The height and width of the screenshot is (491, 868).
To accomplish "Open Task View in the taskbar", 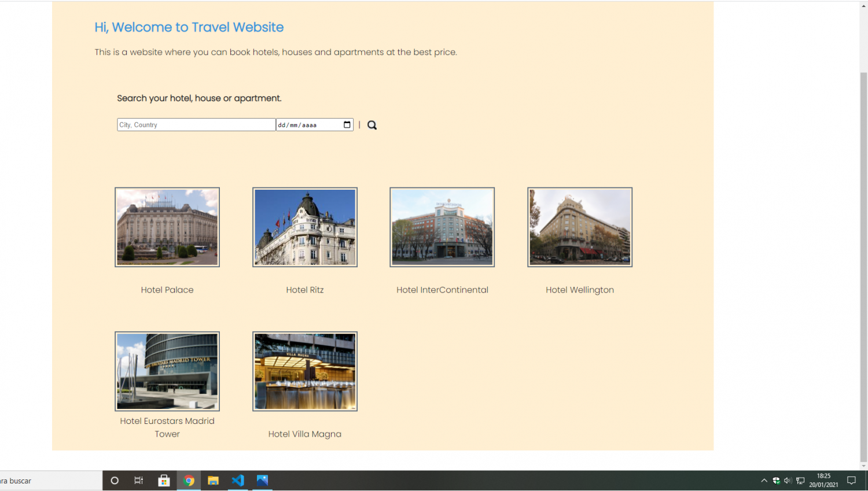I will (x=139, y=481).
